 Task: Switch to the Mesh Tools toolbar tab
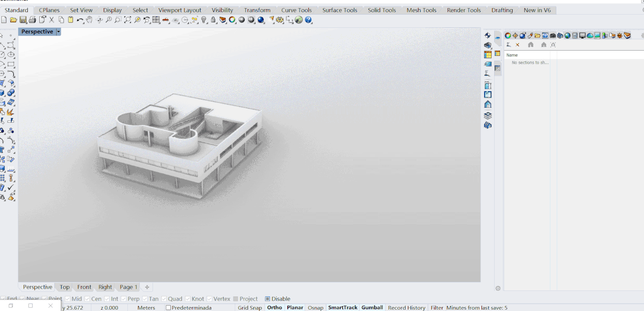click(x=421, y=10)
